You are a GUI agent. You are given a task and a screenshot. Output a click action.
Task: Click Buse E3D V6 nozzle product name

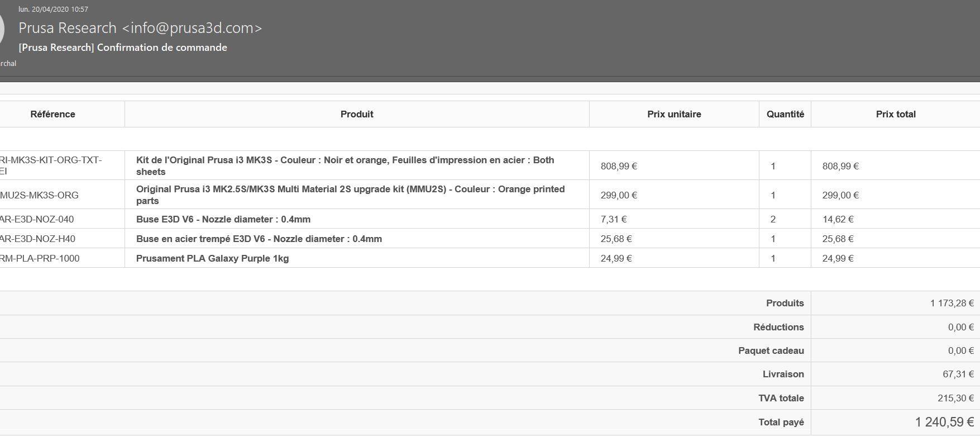pos(223,219)
